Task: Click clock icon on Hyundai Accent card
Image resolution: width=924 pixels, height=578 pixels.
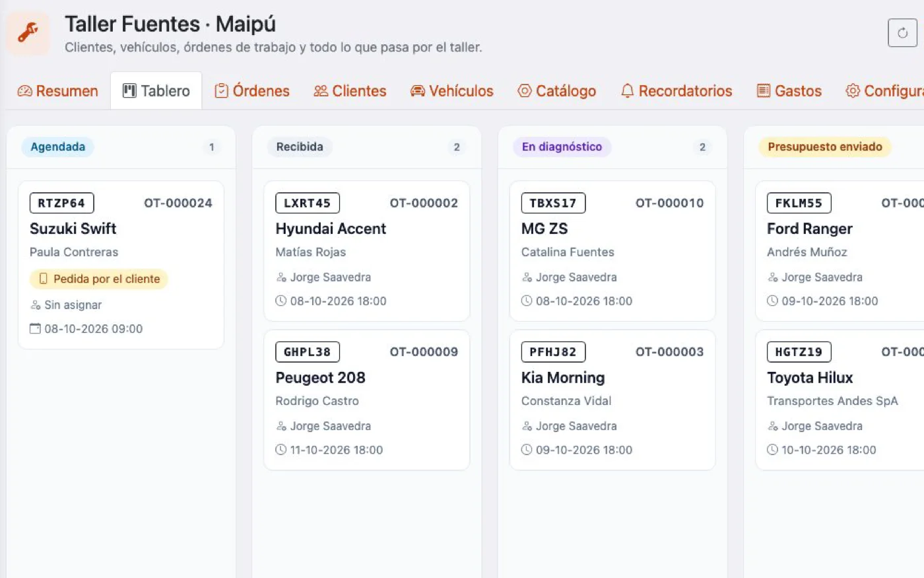Action: (281, 301)
